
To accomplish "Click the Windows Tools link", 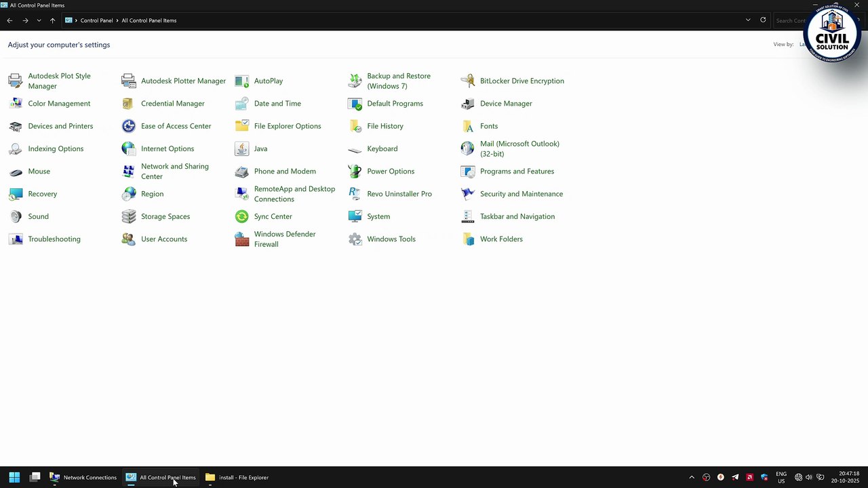I will tap(391, 239).
